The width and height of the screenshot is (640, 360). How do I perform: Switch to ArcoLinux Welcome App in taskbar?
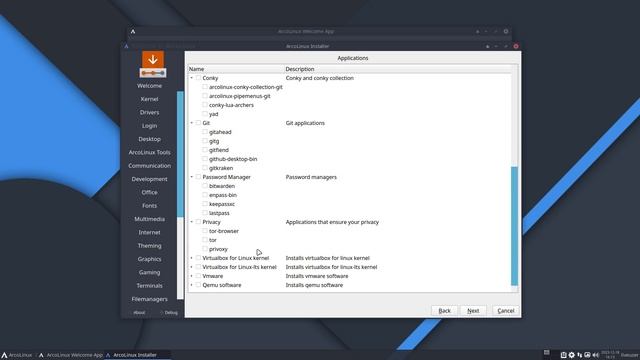coord(71,355)
